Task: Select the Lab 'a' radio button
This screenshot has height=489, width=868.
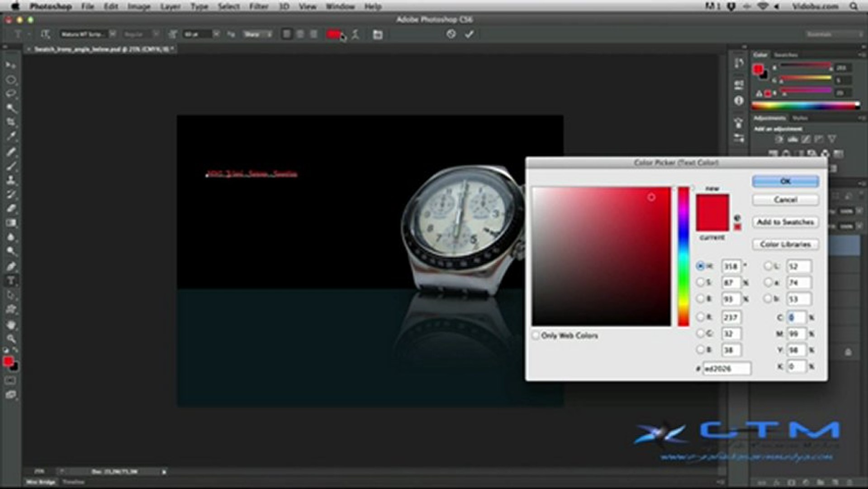Action: [x=768, y=283]
